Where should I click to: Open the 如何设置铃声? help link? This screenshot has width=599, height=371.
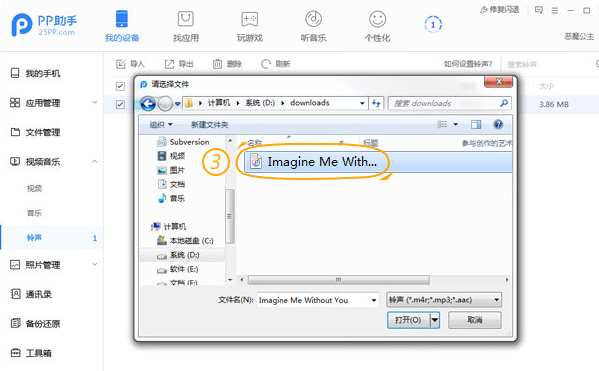pyautogui.click(x=468, y=64)
